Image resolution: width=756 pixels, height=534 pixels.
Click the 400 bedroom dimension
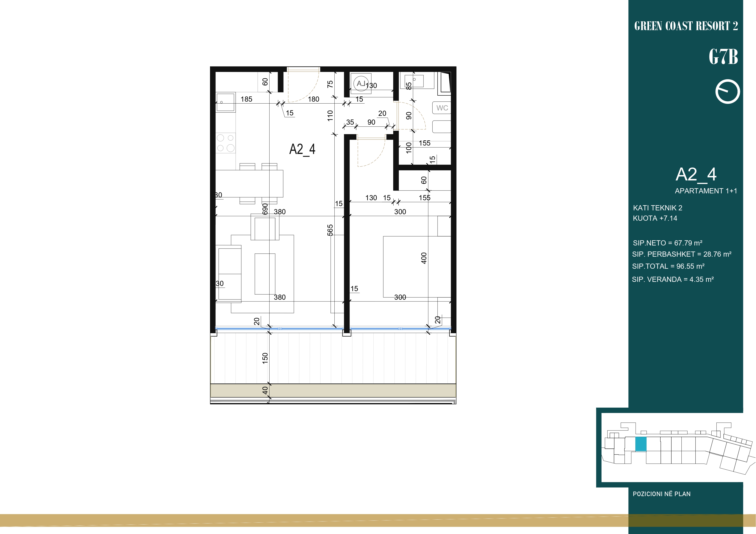[x=424, y=258]
